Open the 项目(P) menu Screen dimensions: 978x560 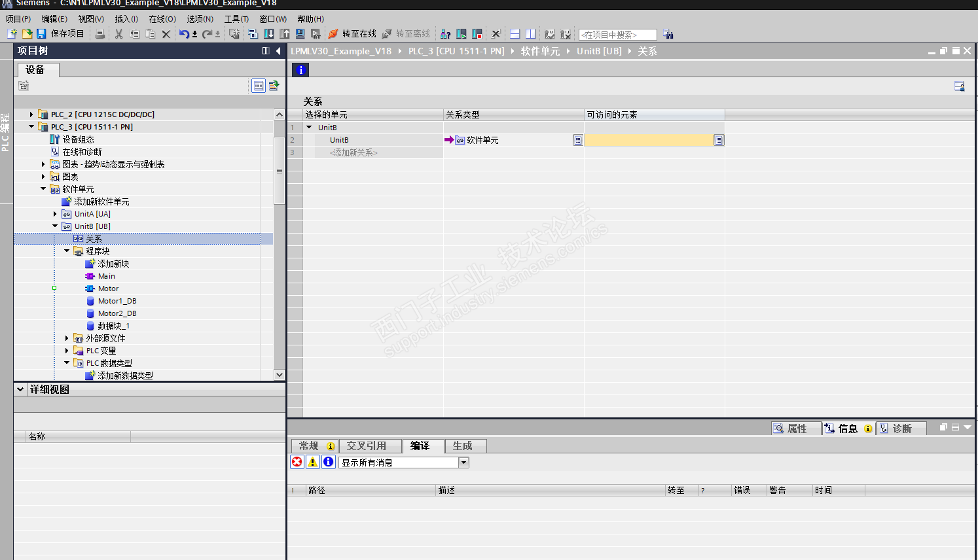(x=18, y=19)
